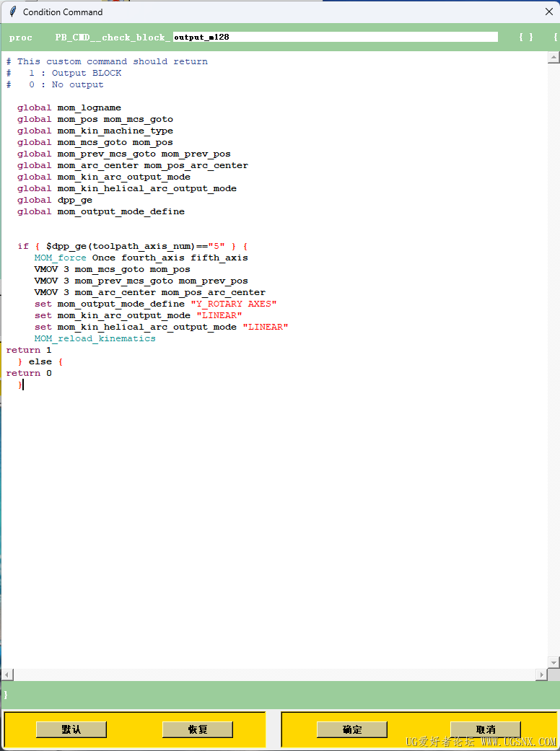The image size is (560, 751).
Task: Click the vertical scrollbar down arrow
Action: [554, 663]
